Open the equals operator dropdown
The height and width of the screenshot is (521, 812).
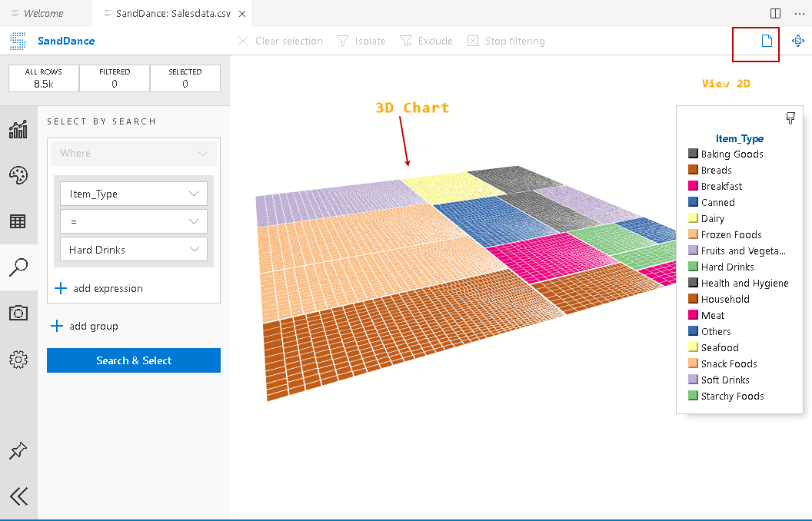(x=134, y=222)
